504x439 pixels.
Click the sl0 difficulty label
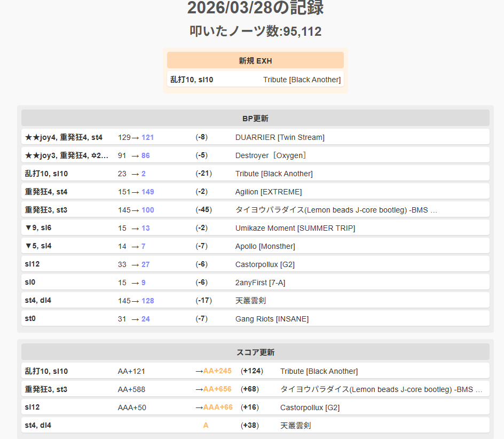tap(30, 282)
